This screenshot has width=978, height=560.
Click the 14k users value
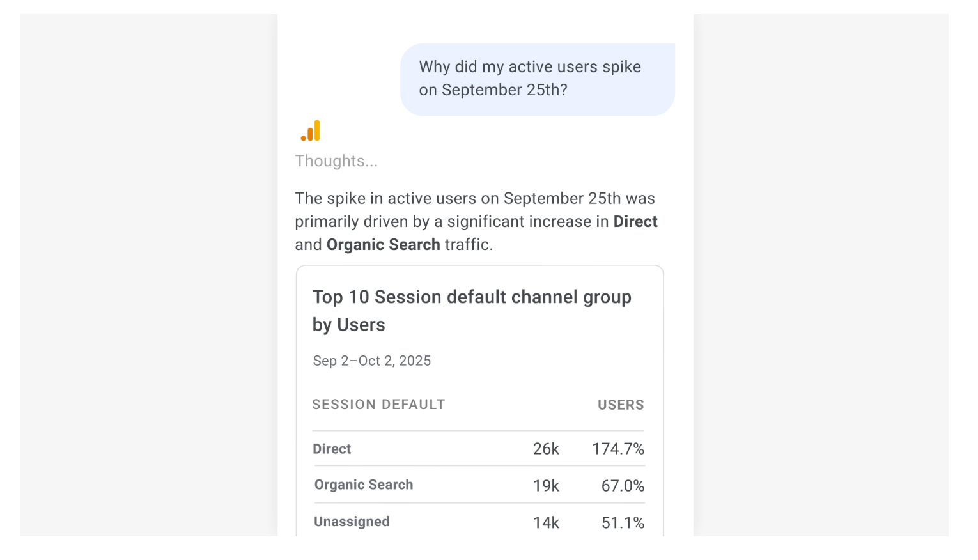click(x=546, y=524)
